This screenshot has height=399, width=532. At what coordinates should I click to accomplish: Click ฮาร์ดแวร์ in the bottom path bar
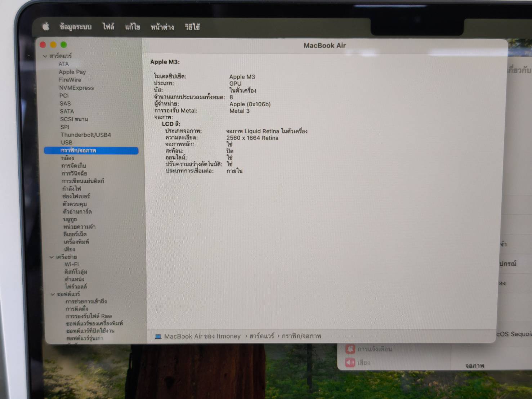(x=261, y=336)
